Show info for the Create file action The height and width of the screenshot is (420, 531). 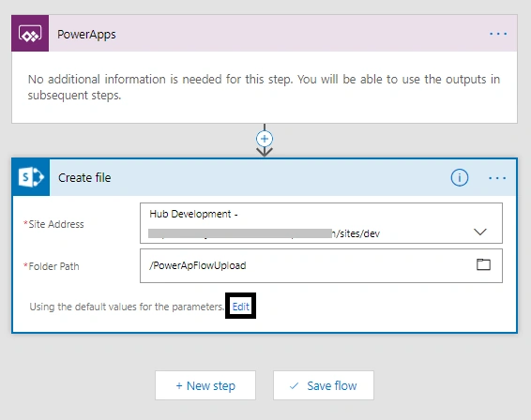click(459, 178)
